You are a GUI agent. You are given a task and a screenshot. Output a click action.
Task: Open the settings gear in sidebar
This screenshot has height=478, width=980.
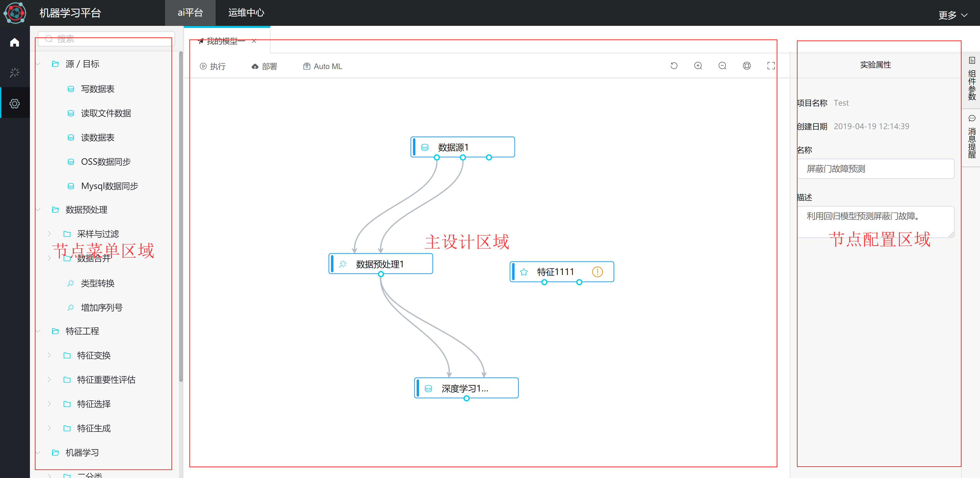(15, 103)
